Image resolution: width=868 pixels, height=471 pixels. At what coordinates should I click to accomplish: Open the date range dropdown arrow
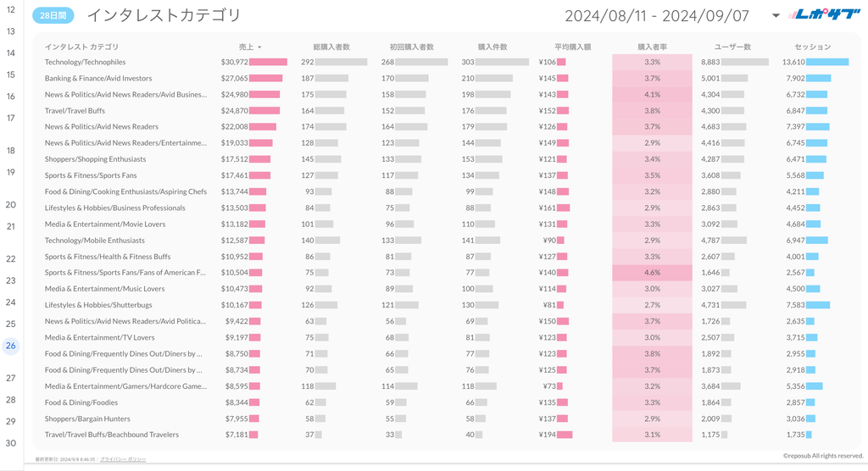[x=776, y=15]
